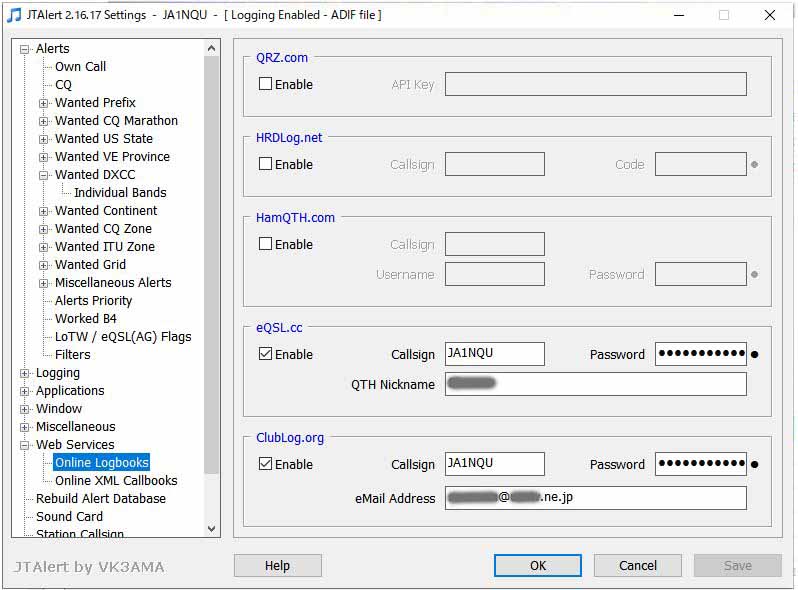This screenshot has width=798, height=590.
Task: Collapse the Wanted DXCC tree node
Action: point(44,175)
